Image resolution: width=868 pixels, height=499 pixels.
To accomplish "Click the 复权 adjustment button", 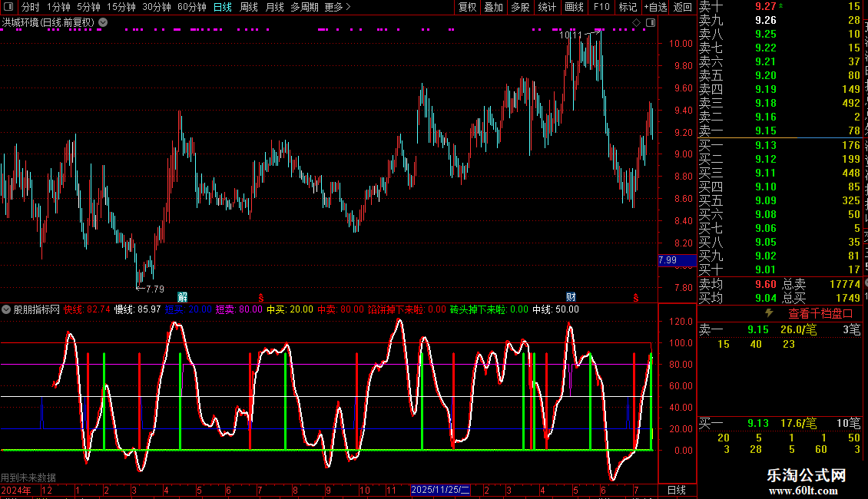I will tap(467, 7).
